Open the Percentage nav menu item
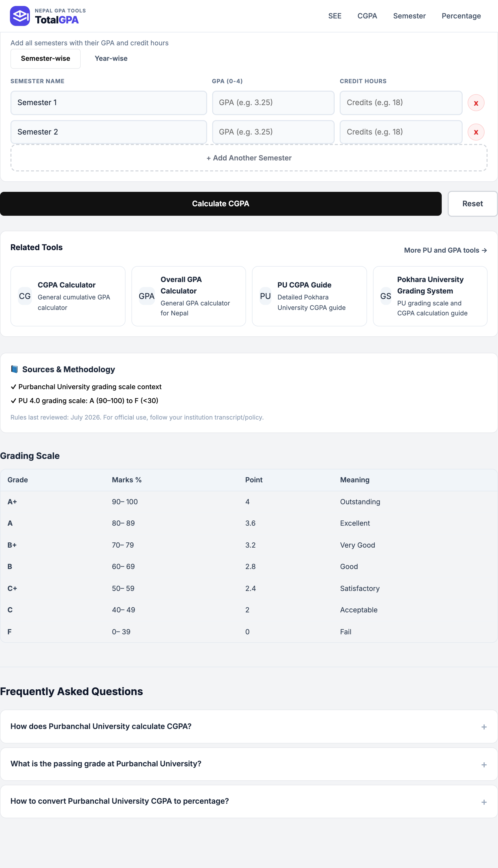This screenshot has width=498, height=868. pos(461,16)
